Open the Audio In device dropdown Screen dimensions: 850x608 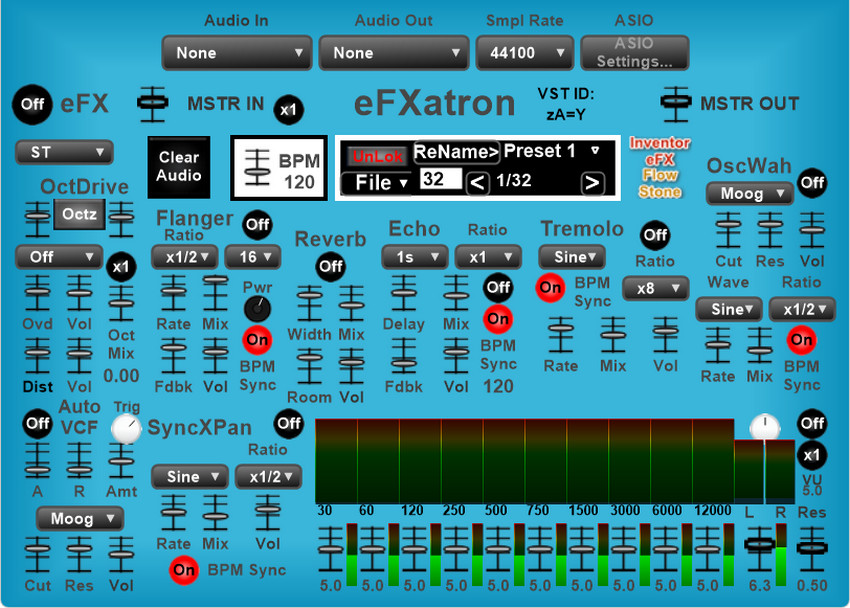click(x=238, y=53)
